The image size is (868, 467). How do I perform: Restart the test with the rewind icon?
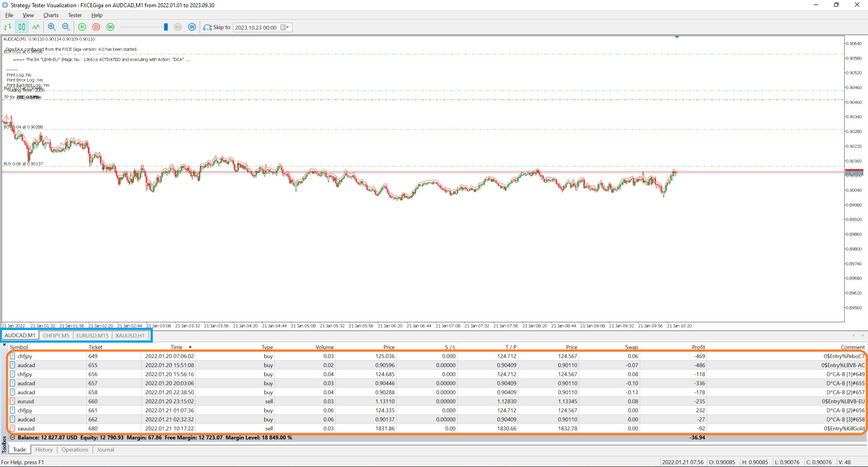110,27
